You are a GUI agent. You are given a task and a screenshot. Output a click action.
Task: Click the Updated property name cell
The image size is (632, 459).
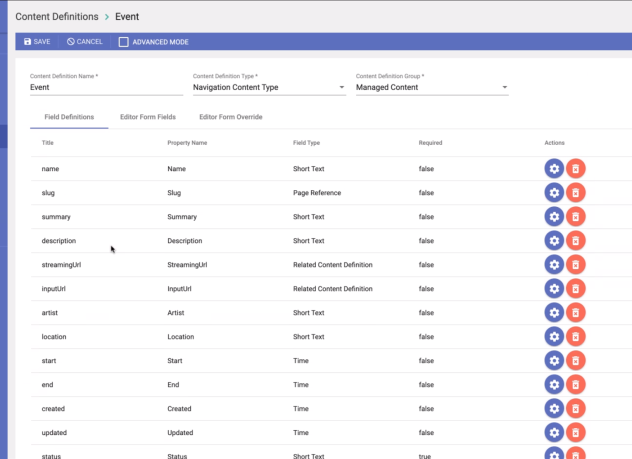click(180, 432)
